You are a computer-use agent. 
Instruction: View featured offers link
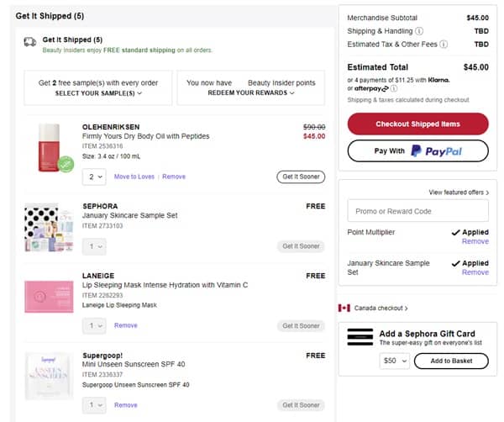458,193
